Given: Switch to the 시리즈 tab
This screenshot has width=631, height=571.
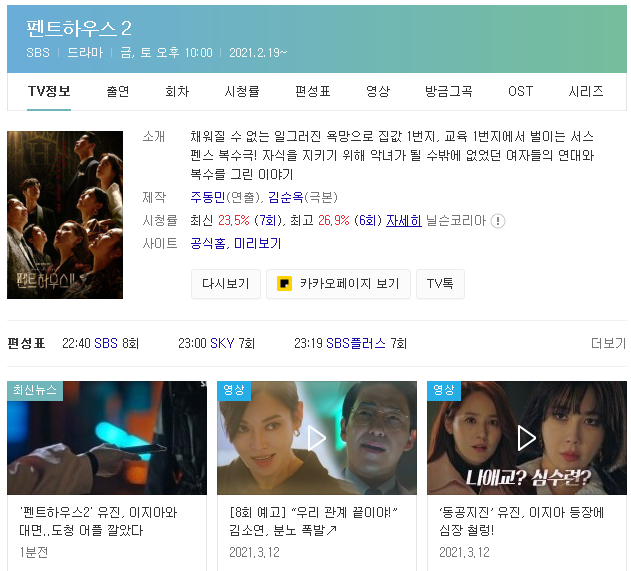Looking at the screenshot, I should [x=586, y=91].
